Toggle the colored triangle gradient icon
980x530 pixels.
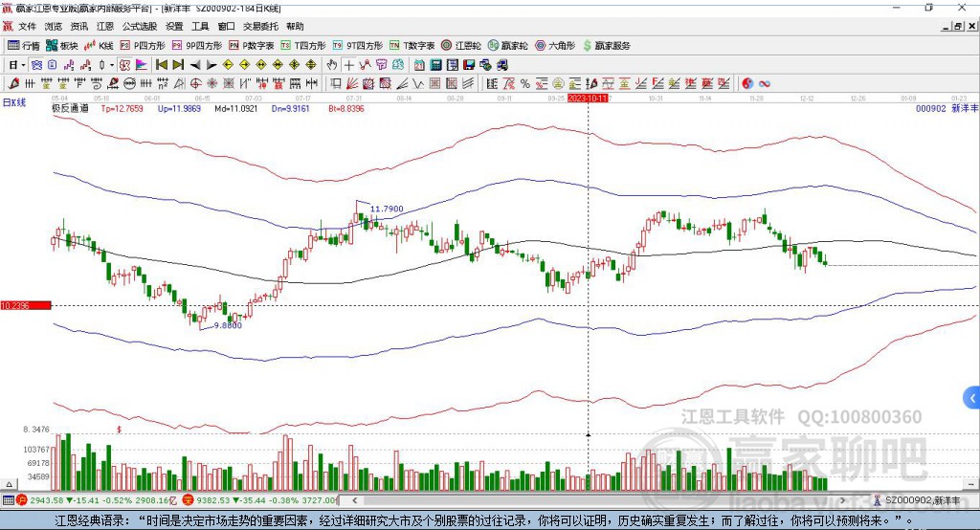coord(142,65)
